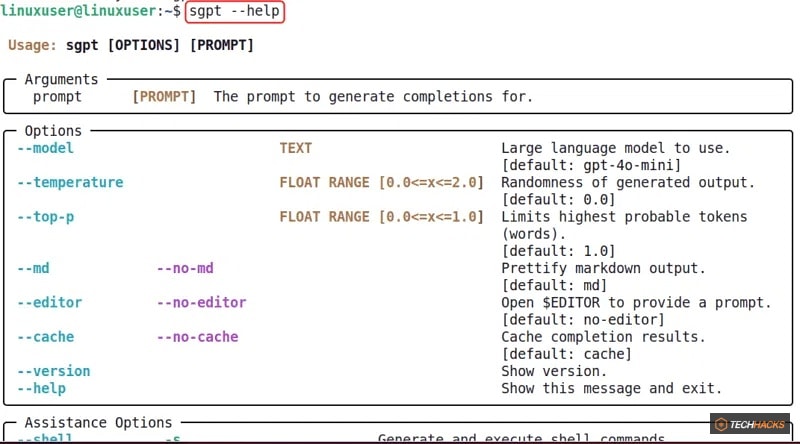Click the --help option in Options list
Image resolution: width=800 pixels, height=444 pixels.
[x=41, y=388]
